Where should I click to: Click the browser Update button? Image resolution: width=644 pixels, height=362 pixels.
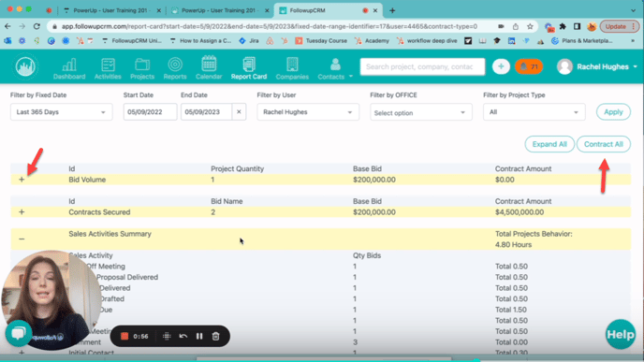(x=620, y=26)
